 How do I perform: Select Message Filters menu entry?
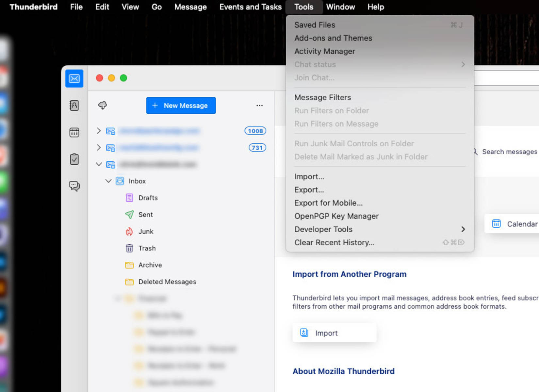coord(380,97)
